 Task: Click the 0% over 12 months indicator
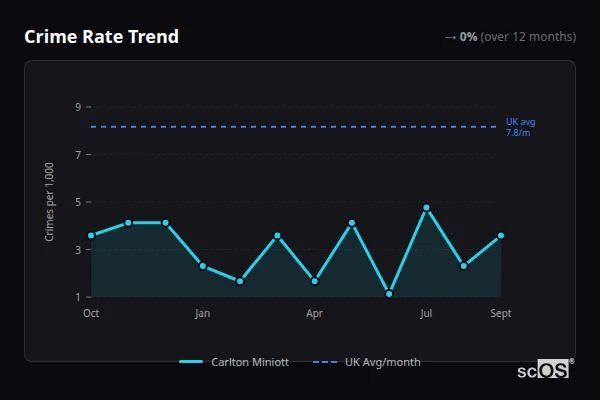(x=510, y=37)
